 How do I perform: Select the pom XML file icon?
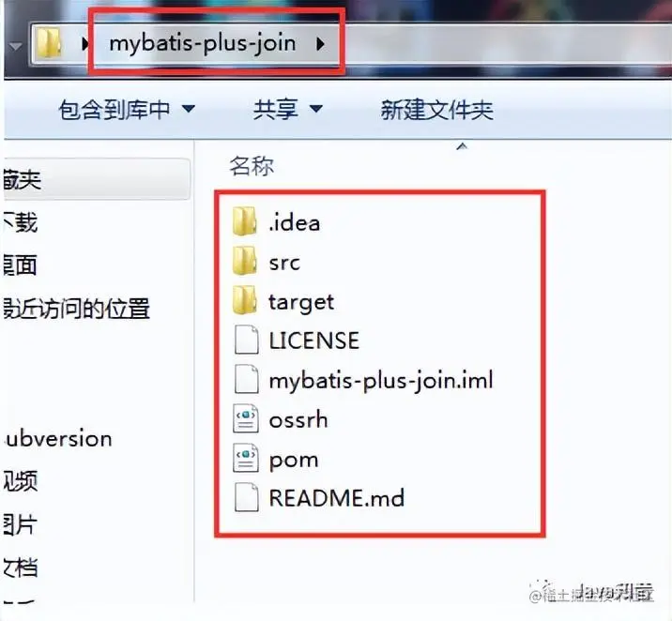[246, 458]
